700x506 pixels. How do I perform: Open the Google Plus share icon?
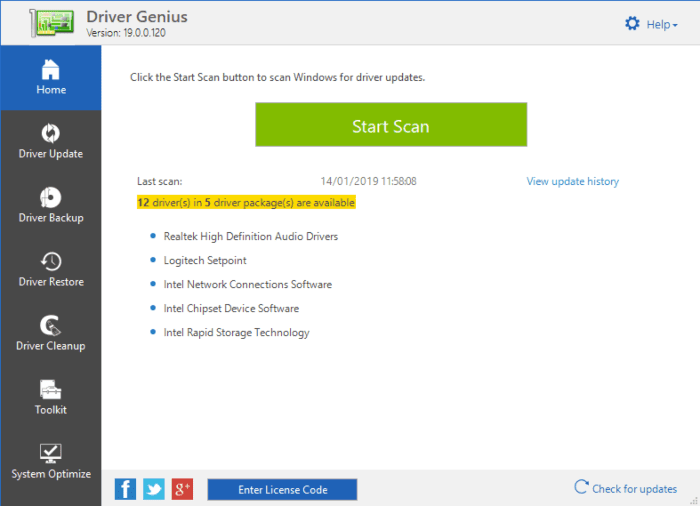[182, 489]
